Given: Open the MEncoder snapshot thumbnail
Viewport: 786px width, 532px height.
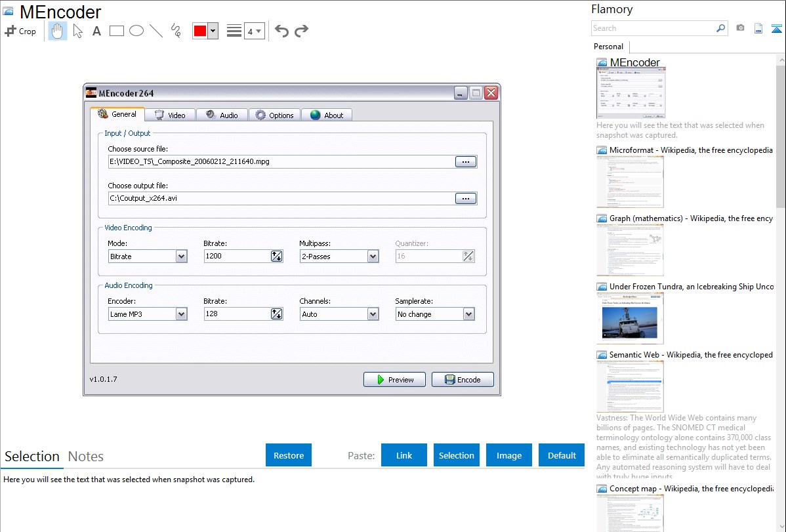Looking at the screenshot, I should click(x=631, y=94).
